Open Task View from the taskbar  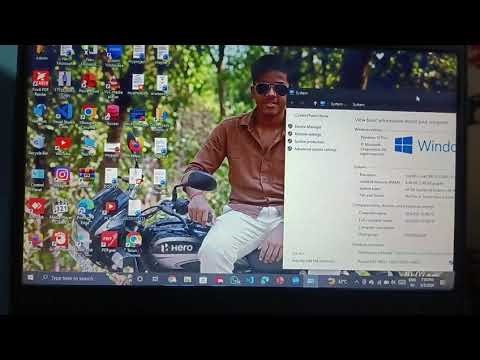[x=155, y=279]
